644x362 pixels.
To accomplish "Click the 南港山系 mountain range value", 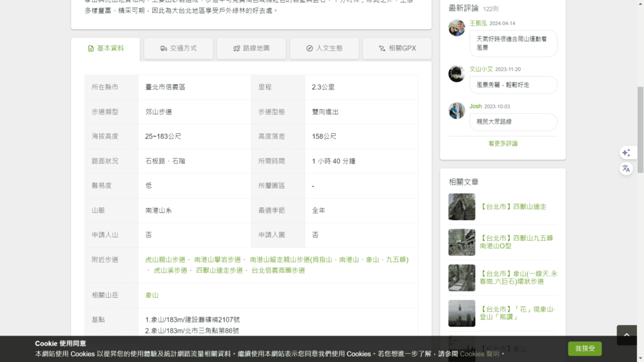I will pyautogui.click(x=158, y=210).
